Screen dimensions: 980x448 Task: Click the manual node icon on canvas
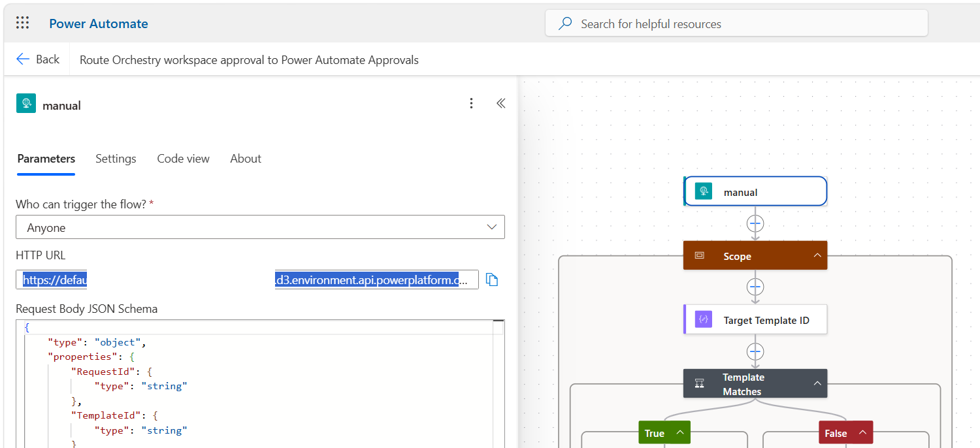point(704,192)
